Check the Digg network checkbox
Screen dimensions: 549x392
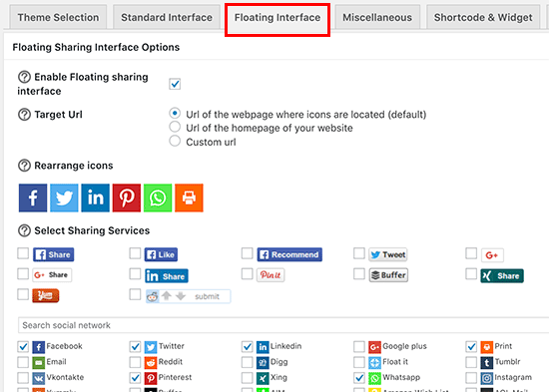pos(248,362)
